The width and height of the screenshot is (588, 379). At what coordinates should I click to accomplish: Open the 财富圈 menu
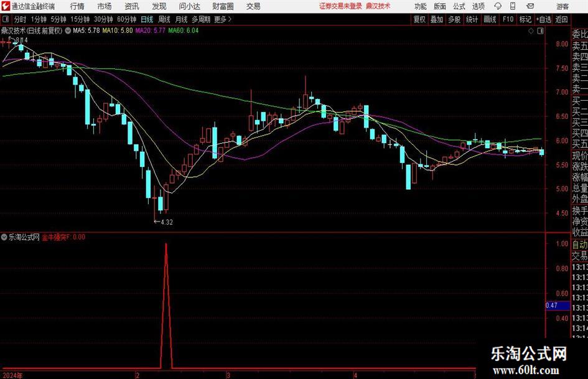(223, 6)
